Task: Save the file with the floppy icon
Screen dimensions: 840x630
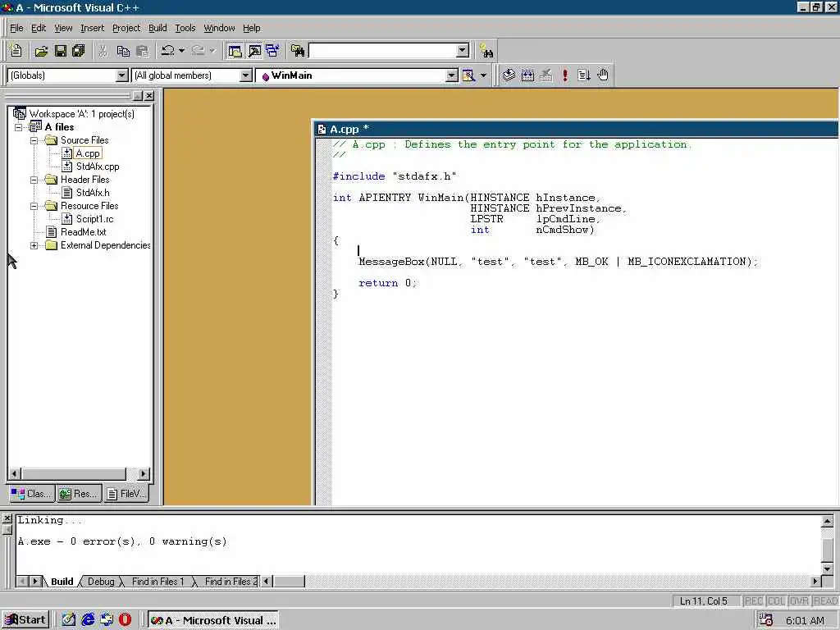Action: pyautogui.click(x=61, y=51)
